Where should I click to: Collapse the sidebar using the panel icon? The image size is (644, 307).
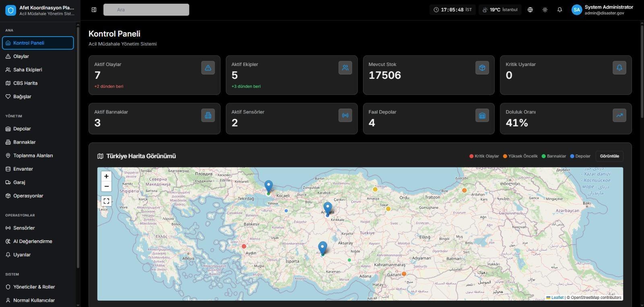pyautogui.click(x=94, y=10)
